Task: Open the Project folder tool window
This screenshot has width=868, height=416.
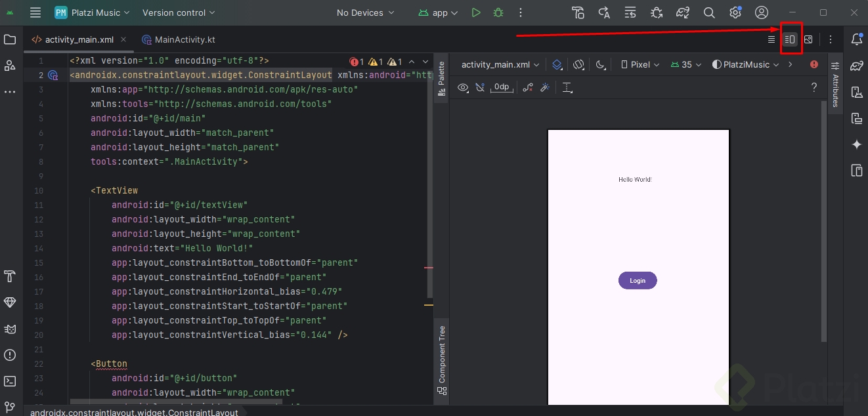Action: point(10,39)
